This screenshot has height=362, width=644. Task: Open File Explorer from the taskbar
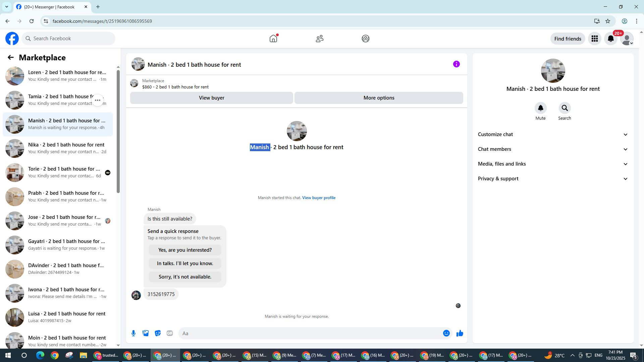pos(83,355)
